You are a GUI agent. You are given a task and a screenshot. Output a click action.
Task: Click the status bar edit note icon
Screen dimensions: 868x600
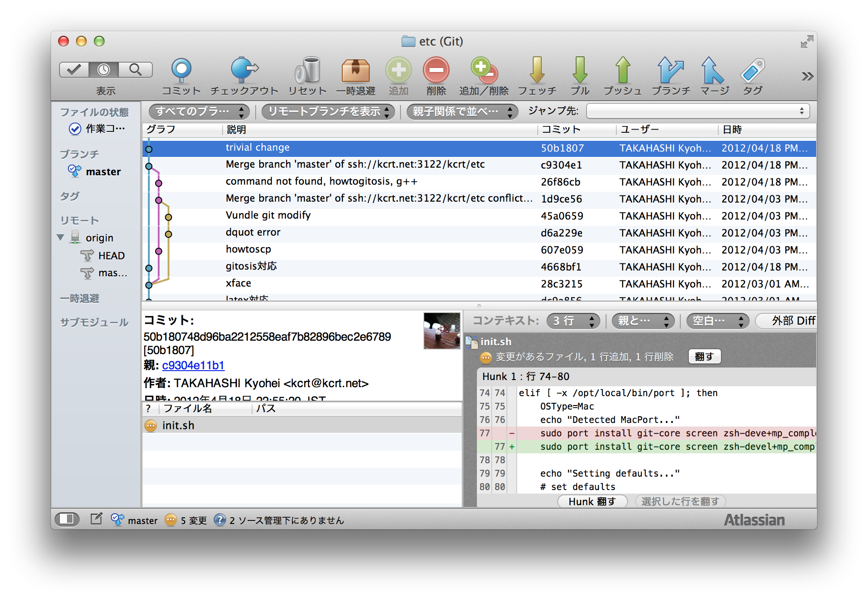pos(97,519)
